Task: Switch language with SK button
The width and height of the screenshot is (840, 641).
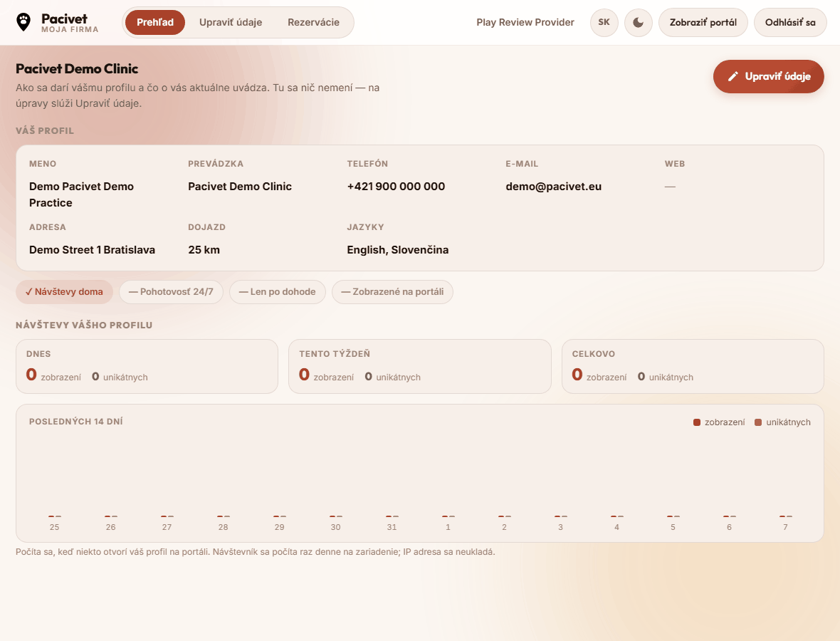Action: coord(604,23)
